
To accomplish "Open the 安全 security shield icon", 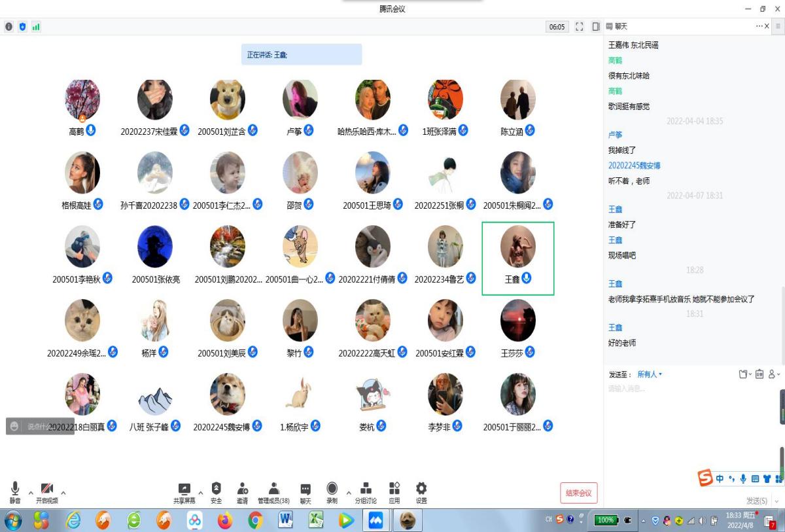I will [216, 492].
